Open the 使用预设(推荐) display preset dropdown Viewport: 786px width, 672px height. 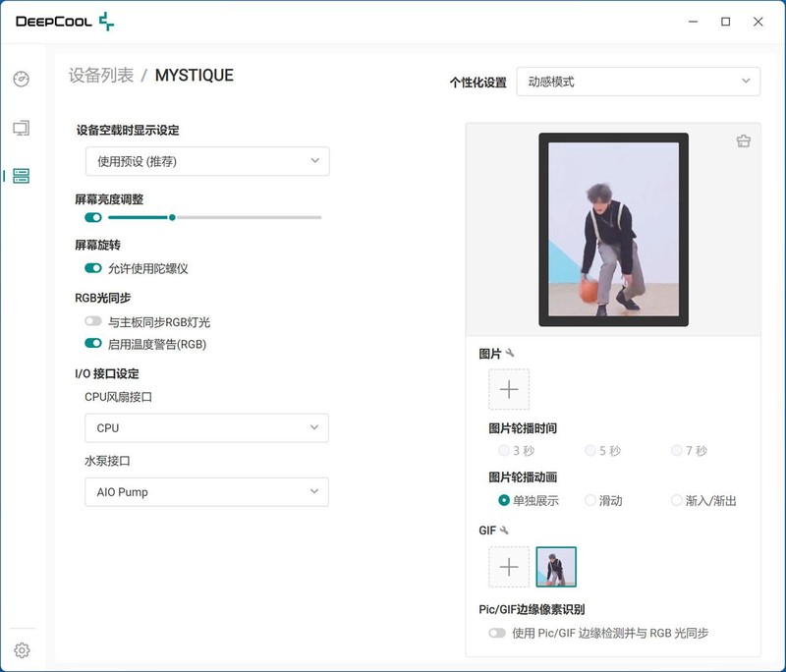pyautogui.click(x=206, y=160)
